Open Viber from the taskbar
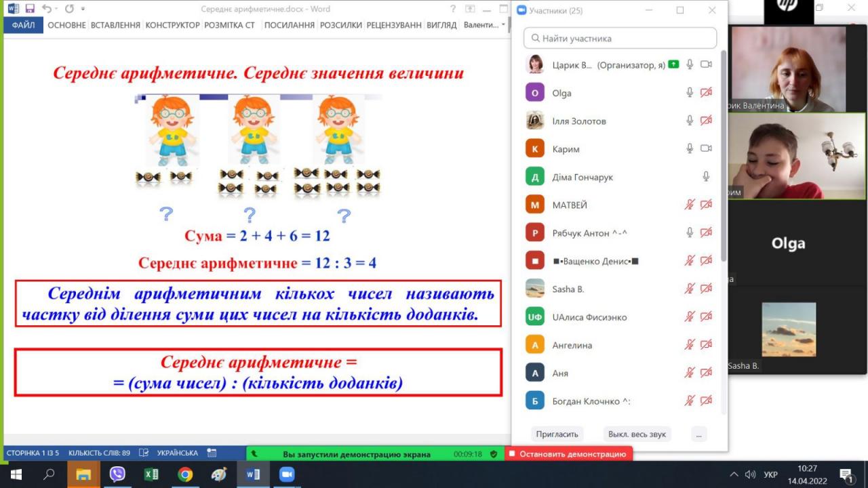The width and height of the screenshot is (868, 488). 117,474
